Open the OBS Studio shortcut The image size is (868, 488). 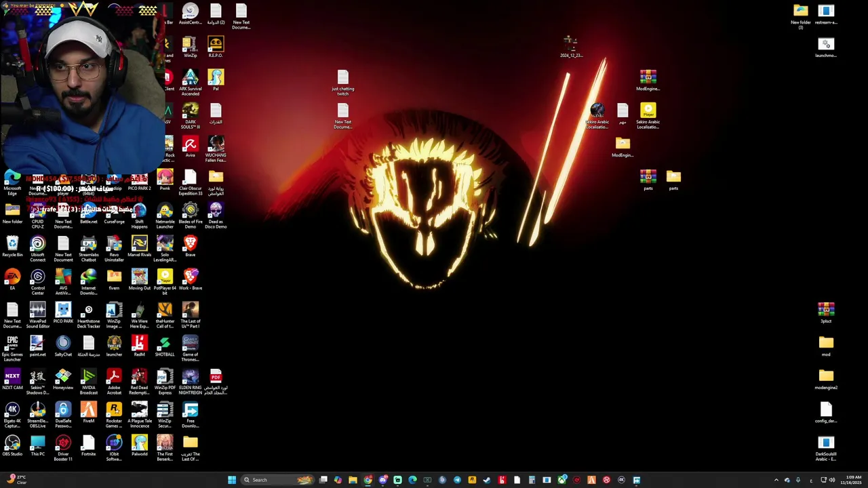(12, 445)
